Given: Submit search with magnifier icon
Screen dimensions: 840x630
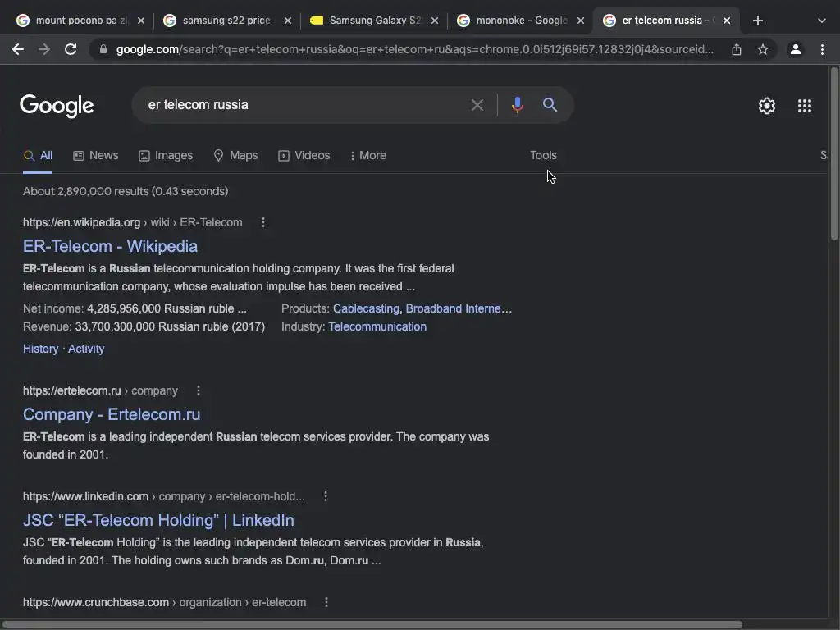Looking at the screenshot, I should (x=550, y=104).
